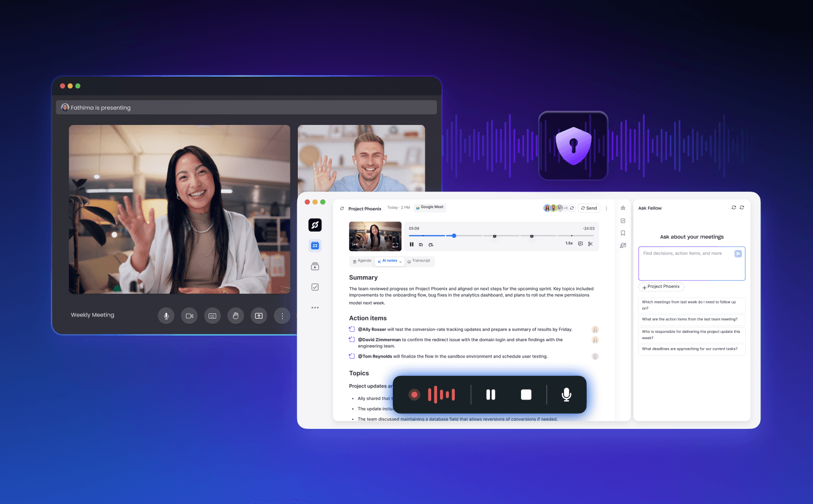Click the action item icon beside @David Zimmerman
The width and height of the screenshot is (813, 504).
pos(352,340)
